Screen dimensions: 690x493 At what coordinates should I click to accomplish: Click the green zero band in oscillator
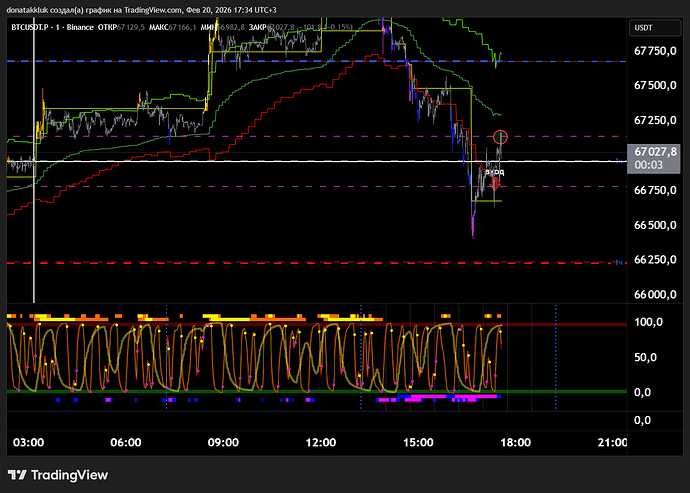(x=300, y=392)
